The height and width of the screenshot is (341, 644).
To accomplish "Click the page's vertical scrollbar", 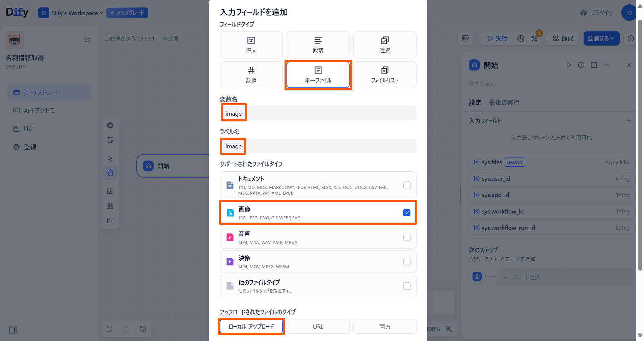I will coord(640,145).
